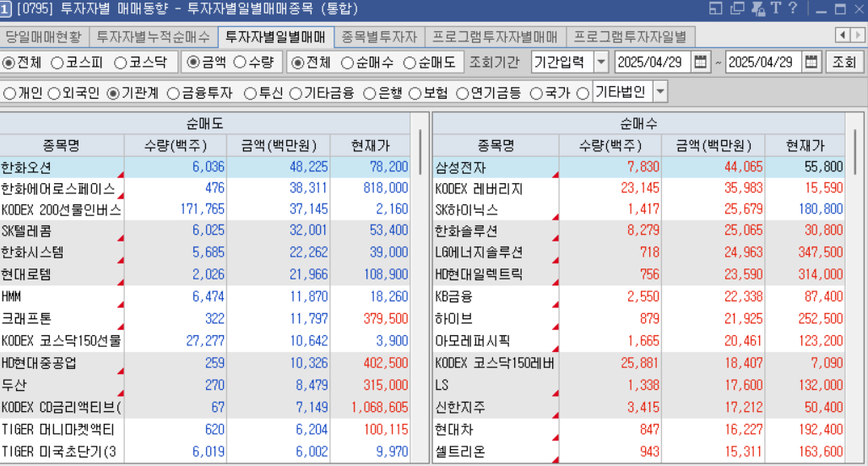Select 셀트리온 in net-buy list

click(639, 452)
